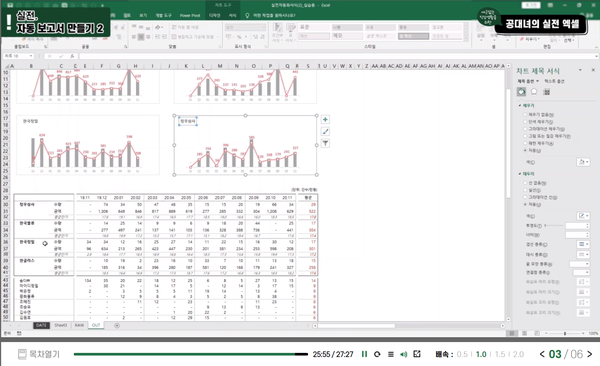Switch to the DATE sheet tab
The height and width of the screenshot is (366, 600).
coord(41,325)
